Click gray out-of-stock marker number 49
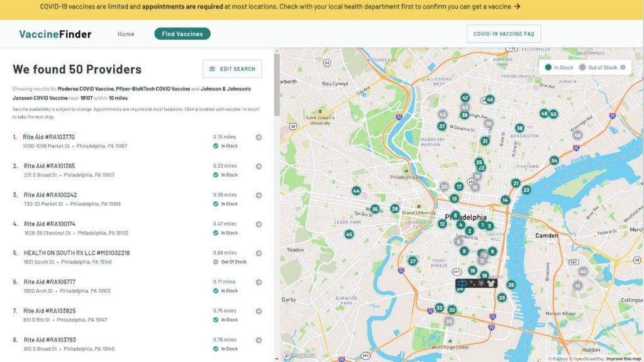The width and height of the screenshot is (644, 362). point(577,135)
